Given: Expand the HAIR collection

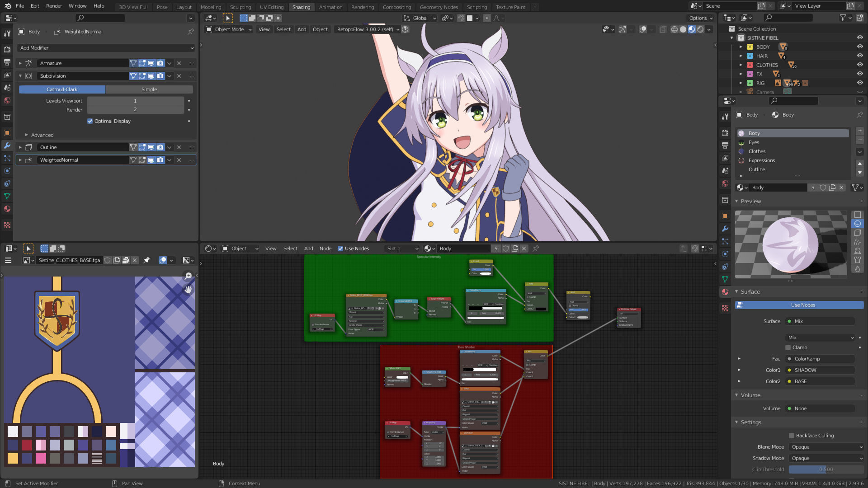Looking at the screenshot, I should pyautogui.click(x=741, y=56).
